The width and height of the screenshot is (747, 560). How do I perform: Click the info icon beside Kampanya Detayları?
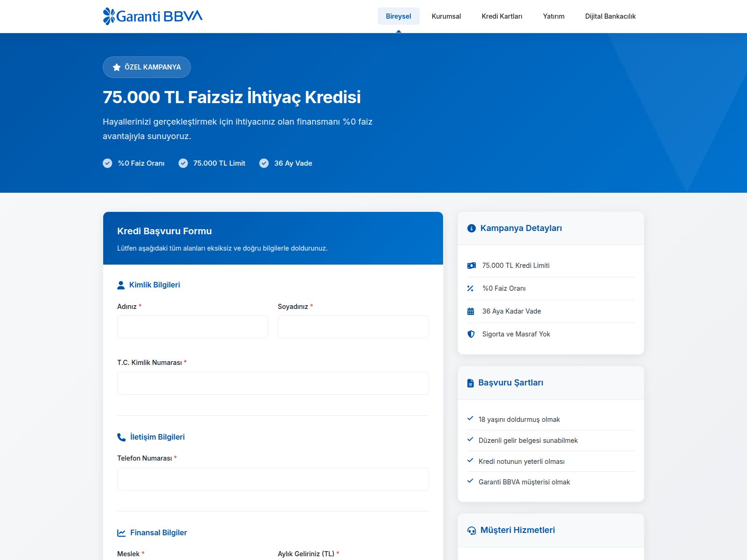tap(472, 228)
